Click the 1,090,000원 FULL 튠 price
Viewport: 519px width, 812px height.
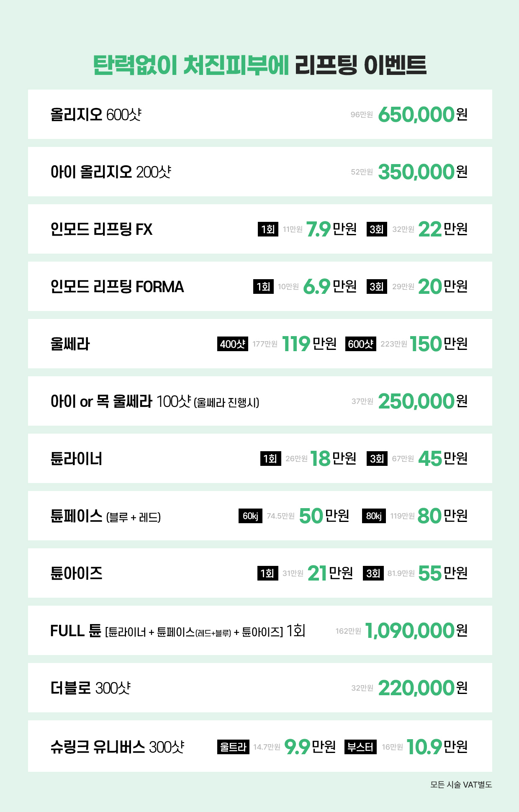pyautogui.click(x=416, y=631)
